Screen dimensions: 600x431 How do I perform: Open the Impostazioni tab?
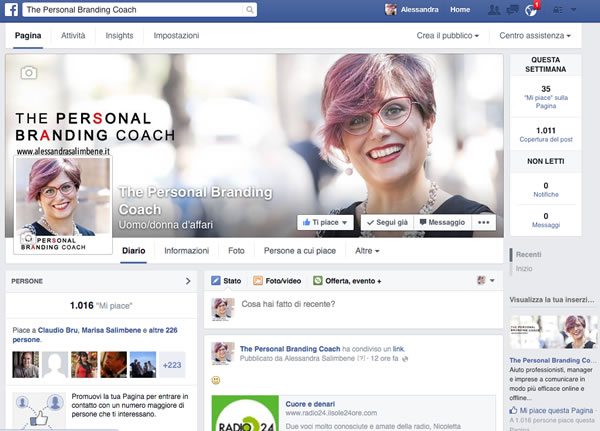(x=176, y=36)
